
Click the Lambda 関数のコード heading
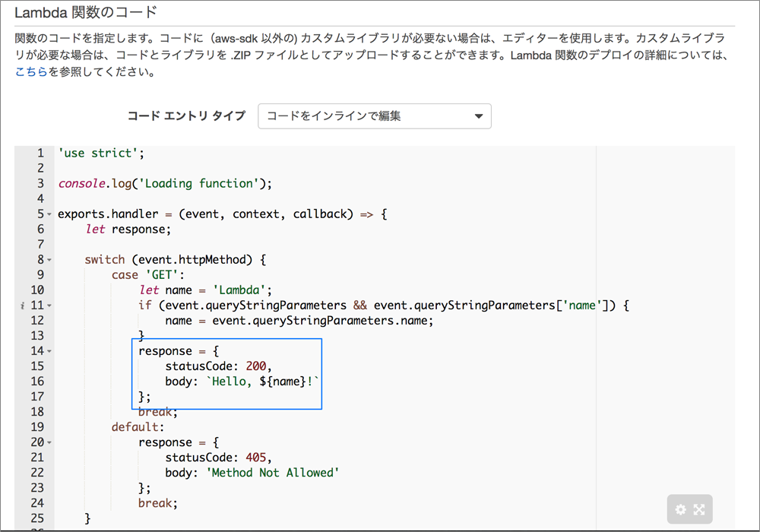86,12
